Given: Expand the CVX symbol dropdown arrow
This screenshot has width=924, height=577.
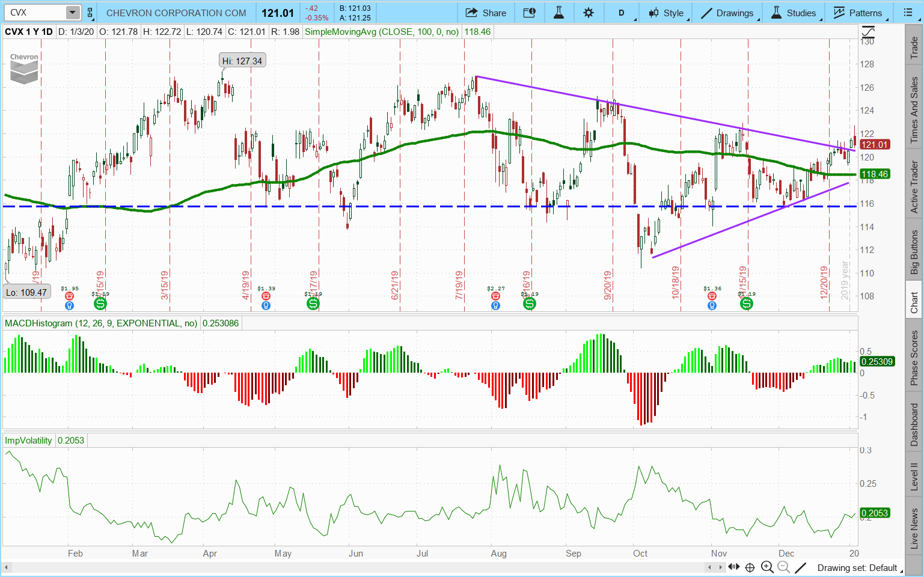Looking at the screenshot, I should (72, 13).
